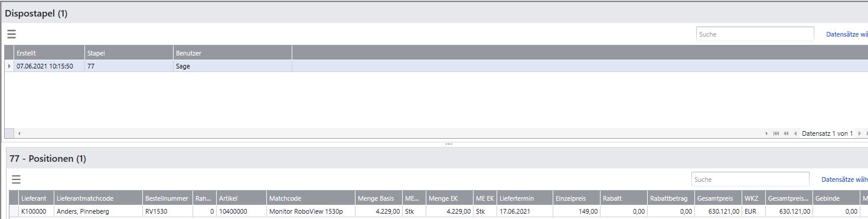Open Datensätze wählen link in Positionen
The width and height of the screenshot is (868, 219).
[x=844, y=179]
